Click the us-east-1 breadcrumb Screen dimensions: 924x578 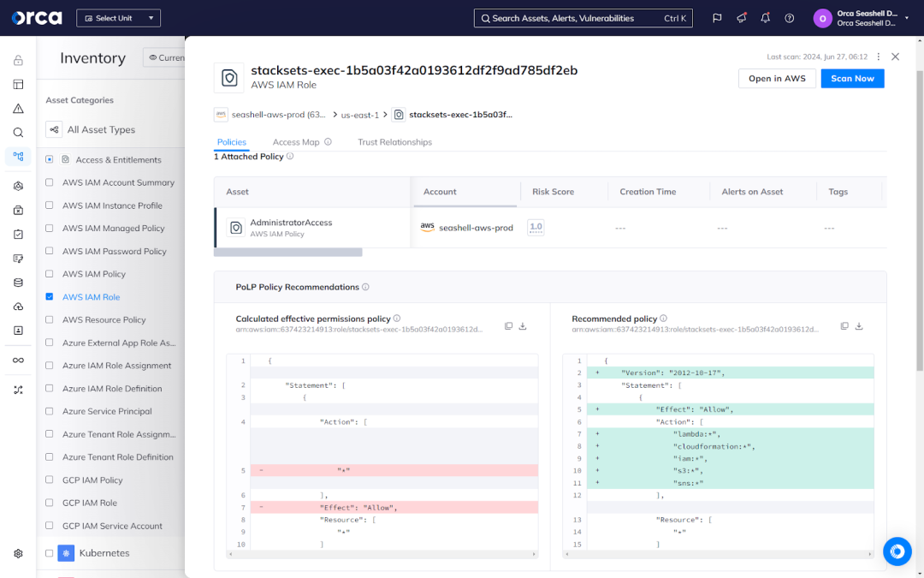[360, 115]
